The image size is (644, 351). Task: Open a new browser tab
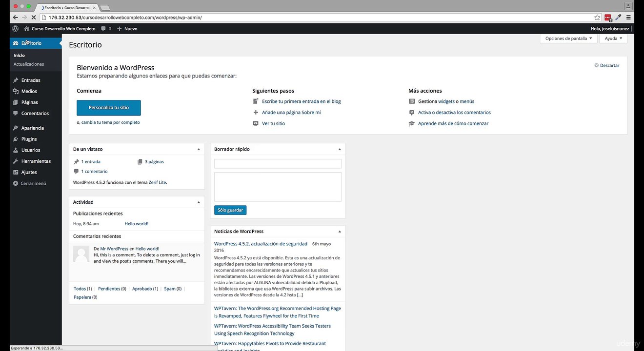coord(105,8)
